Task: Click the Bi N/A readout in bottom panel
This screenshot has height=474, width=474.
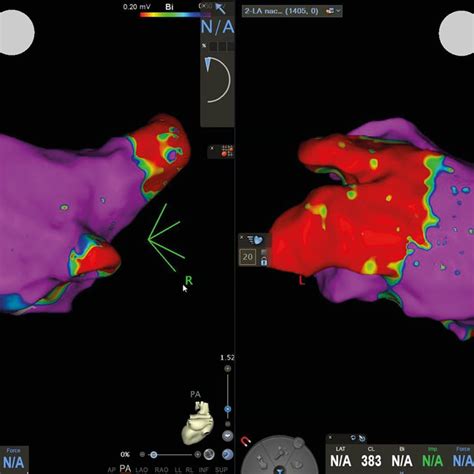Action: point(402,461)
